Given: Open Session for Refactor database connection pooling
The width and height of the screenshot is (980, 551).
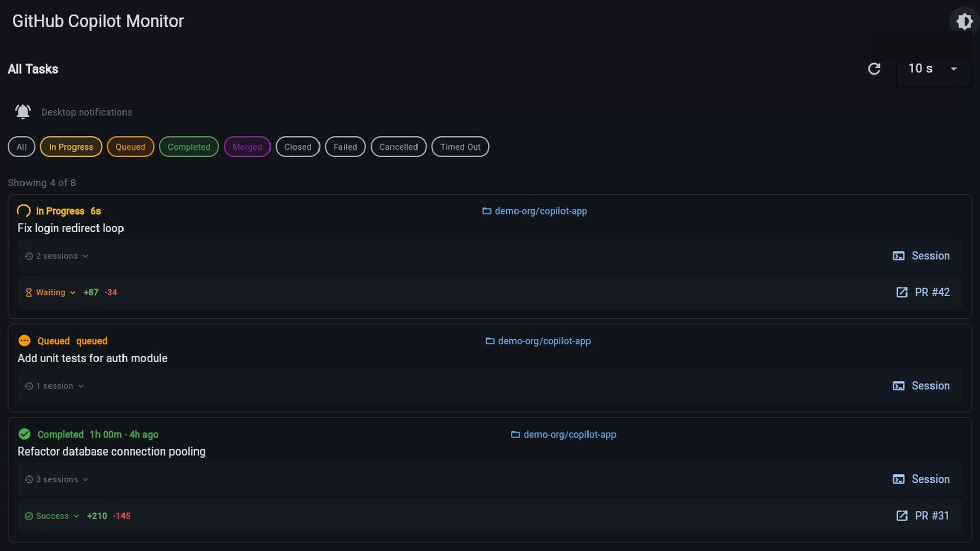Looking at the screenshot, I should [x=921, y=479].
